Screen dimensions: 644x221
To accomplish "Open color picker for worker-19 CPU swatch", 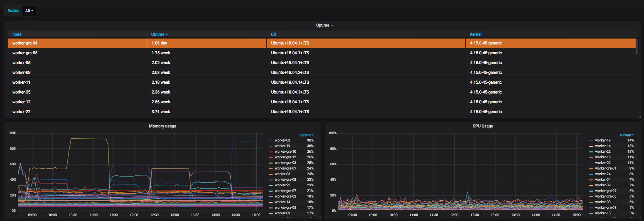I will (x=591, y=140).
